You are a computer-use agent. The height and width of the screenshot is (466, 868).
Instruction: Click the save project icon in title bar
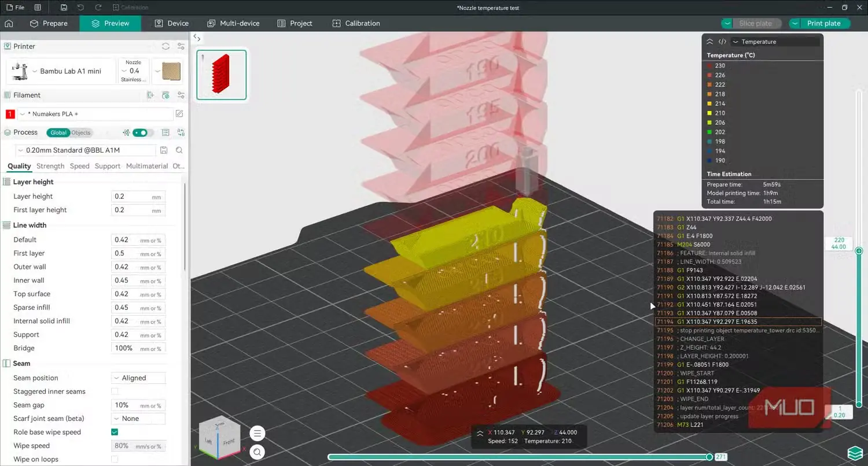(64, 8)
